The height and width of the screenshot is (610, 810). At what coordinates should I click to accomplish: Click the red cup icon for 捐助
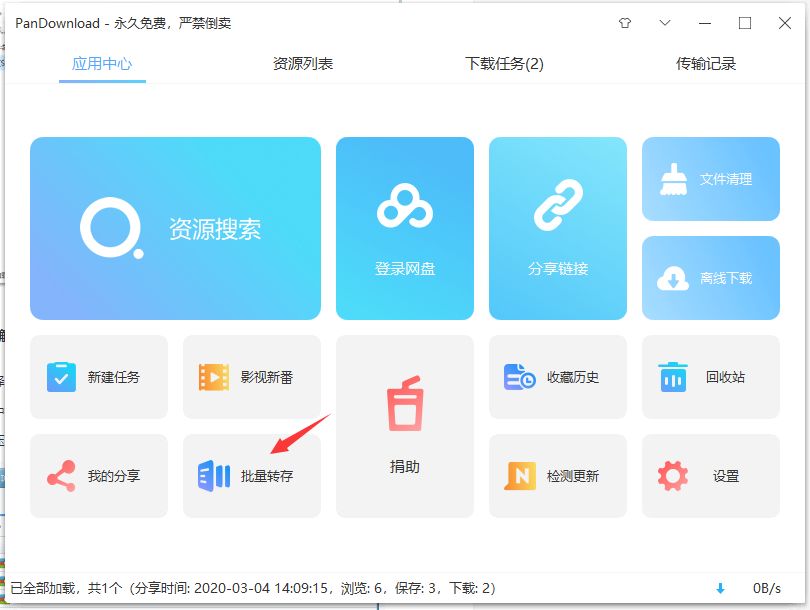tap(405, 403)
